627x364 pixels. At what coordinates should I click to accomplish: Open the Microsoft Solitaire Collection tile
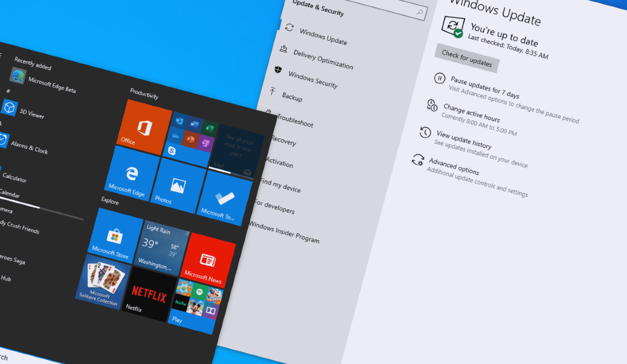click(102, 283)
